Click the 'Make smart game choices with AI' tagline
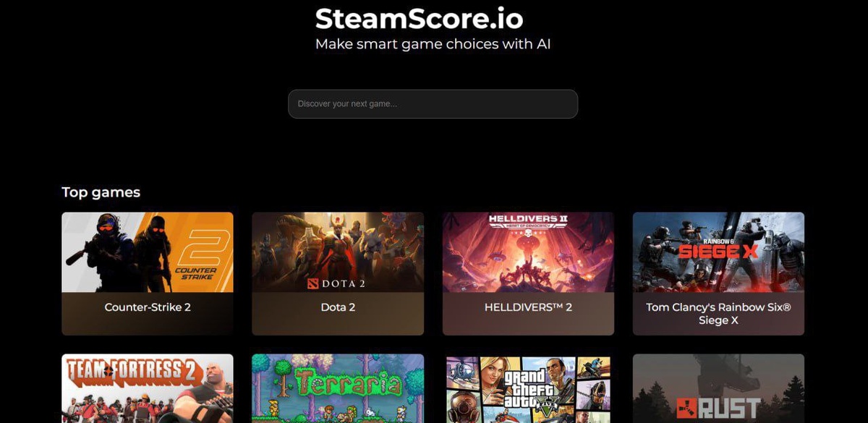The height and width of the screenshot is (423, 868). pyautogui.click(x=433, y=44)
